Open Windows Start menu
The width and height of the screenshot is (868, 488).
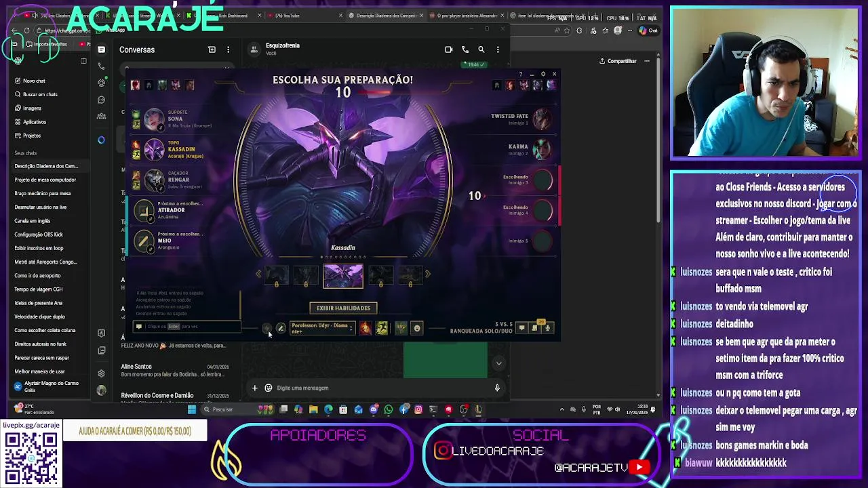click(x=192, y=409)
